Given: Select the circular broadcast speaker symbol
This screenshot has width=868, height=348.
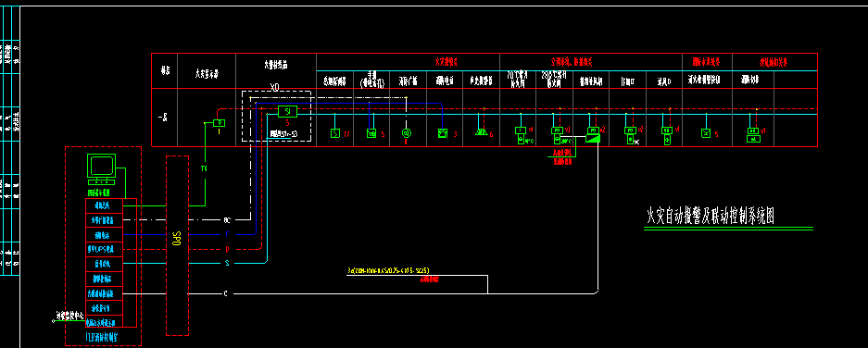Looking at the screenshot, I should 406,133.
